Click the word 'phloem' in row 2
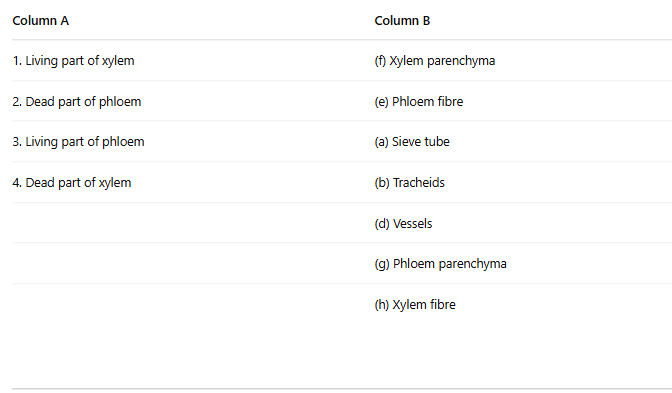This screenshot has height=393, width=672. 120,102
